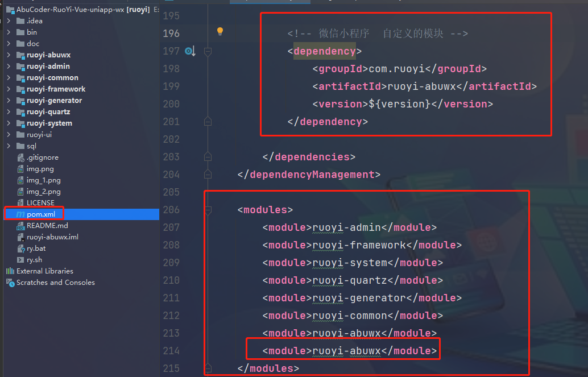Click the .gitignore file icon
Screen dimensions: 588x377
20,158
